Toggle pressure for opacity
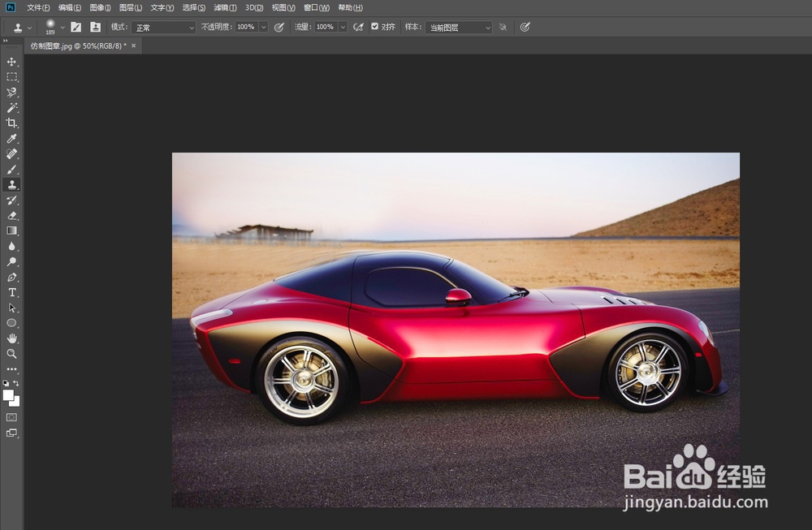The width and height of the screenshot is (812, 530). point(279,28)
